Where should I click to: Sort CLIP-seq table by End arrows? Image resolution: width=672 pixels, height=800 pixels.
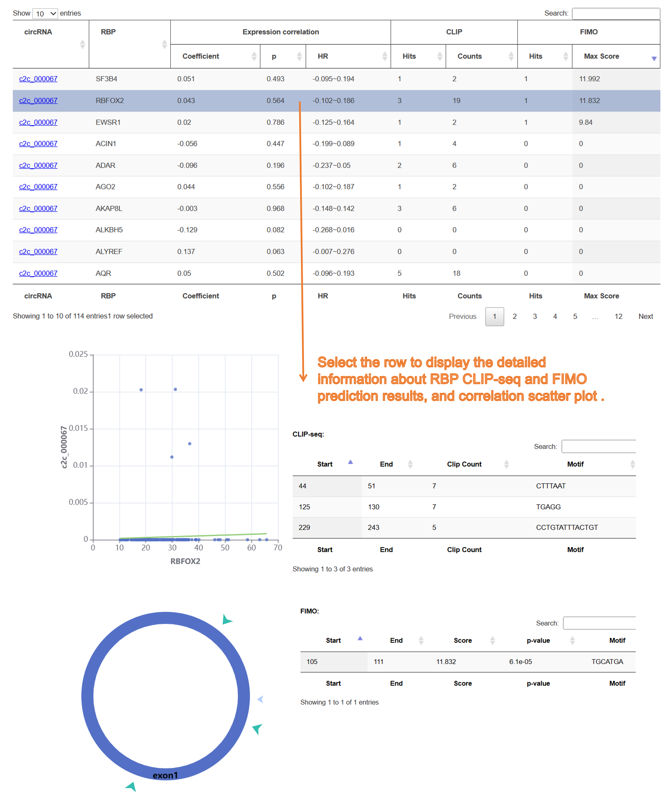click(410, 464)
